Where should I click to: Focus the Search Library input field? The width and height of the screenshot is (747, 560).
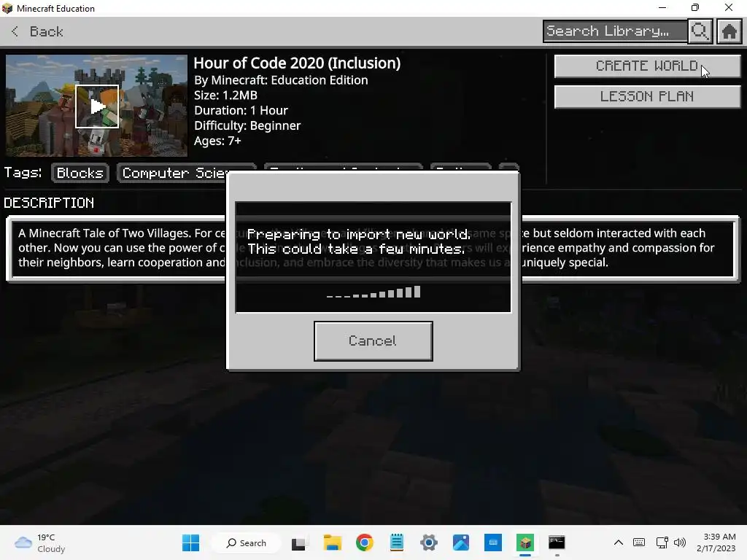pos(615,31)
